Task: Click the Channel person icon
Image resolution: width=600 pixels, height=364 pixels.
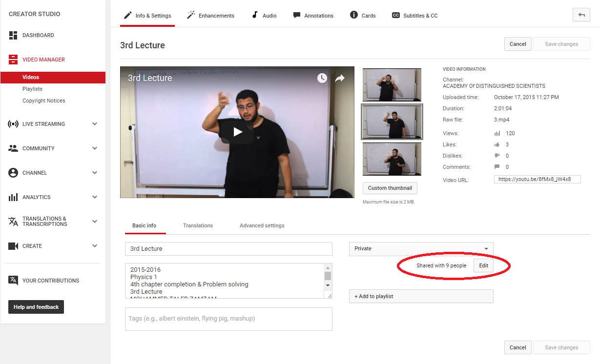Action: (x=13, y=173)
